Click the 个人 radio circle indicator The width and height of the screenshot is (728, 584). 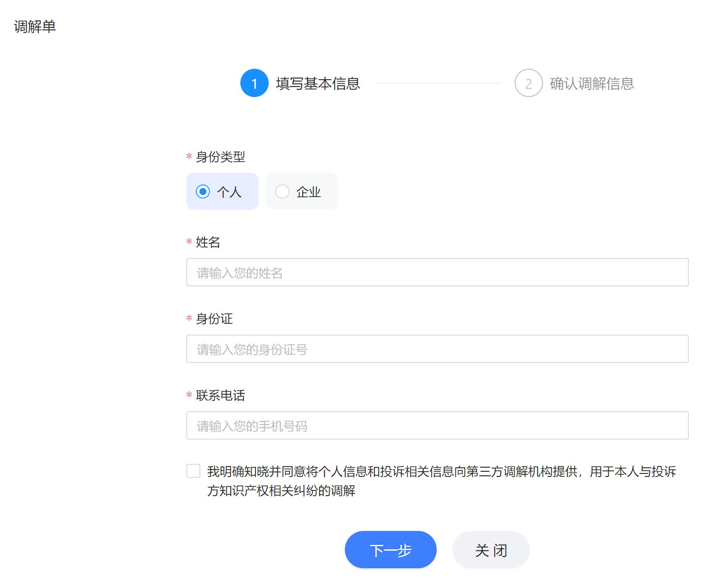(203, 191)
